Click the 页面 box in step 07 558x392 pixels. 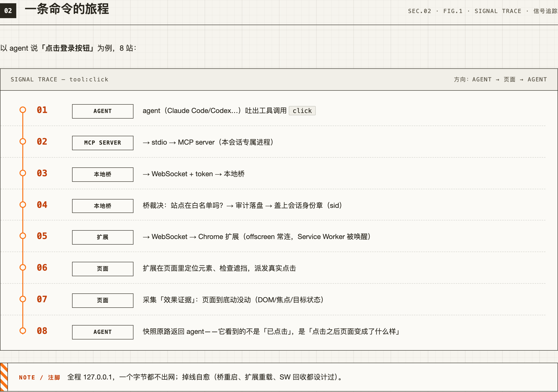click(103, 301)
